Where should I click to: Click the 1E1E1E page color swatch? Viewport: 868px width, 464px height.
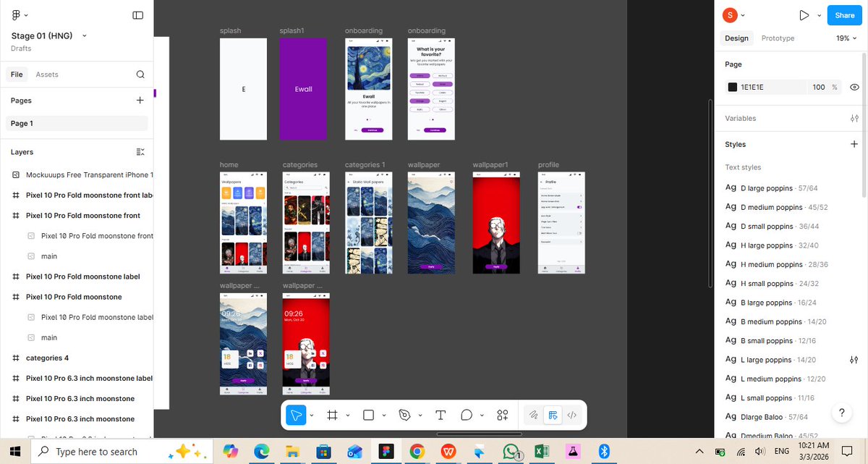click(x=733, y=87)
